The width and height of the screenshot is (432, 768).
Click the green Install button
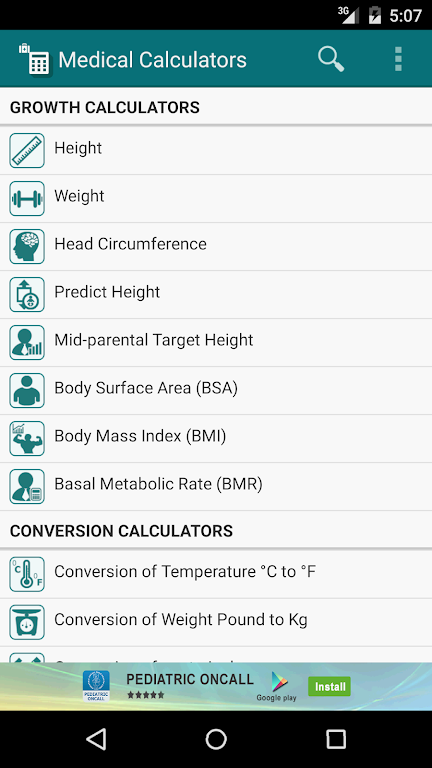pos(330,686)
